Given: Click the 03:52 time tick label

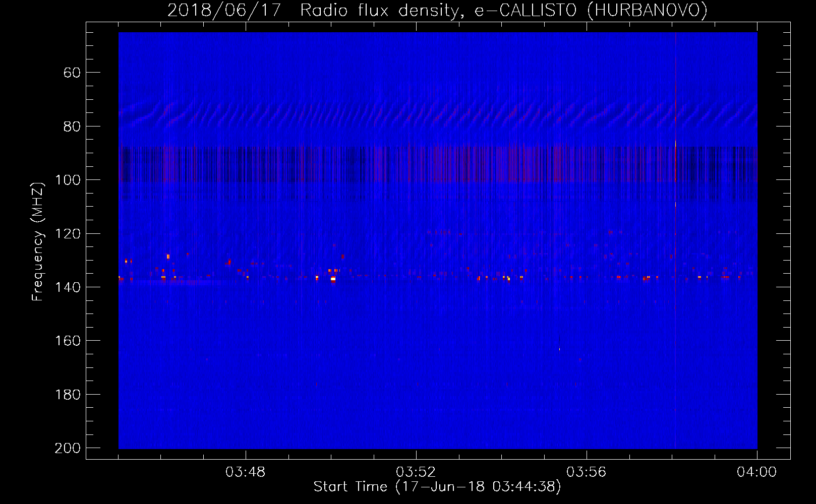Looking at the screenshot, I should [x=416, y=472].
